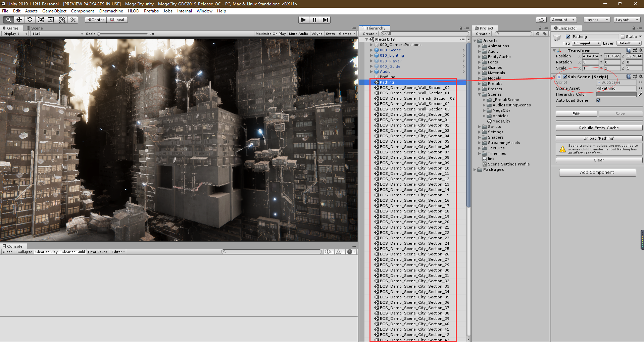Search project by label icon
Screen dimensions: 644x342
pos(544,34)
